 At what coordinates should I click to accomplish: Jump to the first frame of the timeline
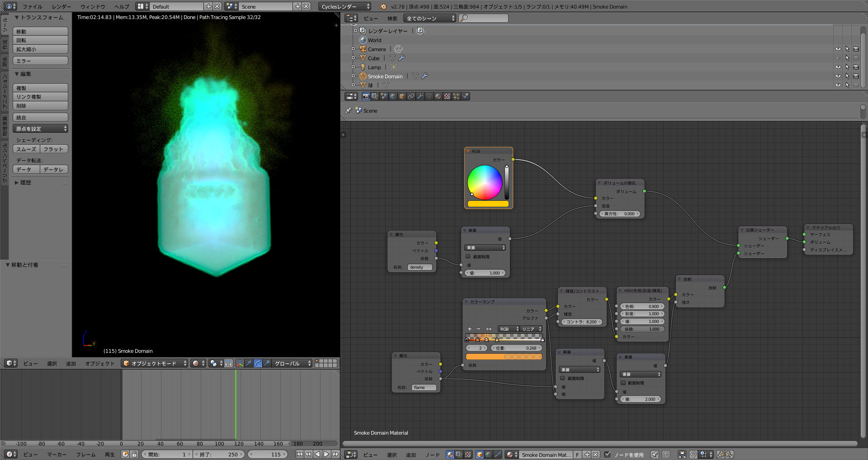click(299, 454)
